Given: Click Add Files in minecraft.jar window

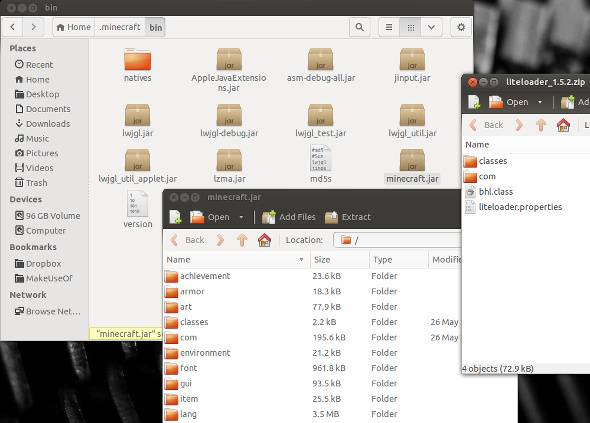Looking at the screenshot, I should click(x=289, y=217).
